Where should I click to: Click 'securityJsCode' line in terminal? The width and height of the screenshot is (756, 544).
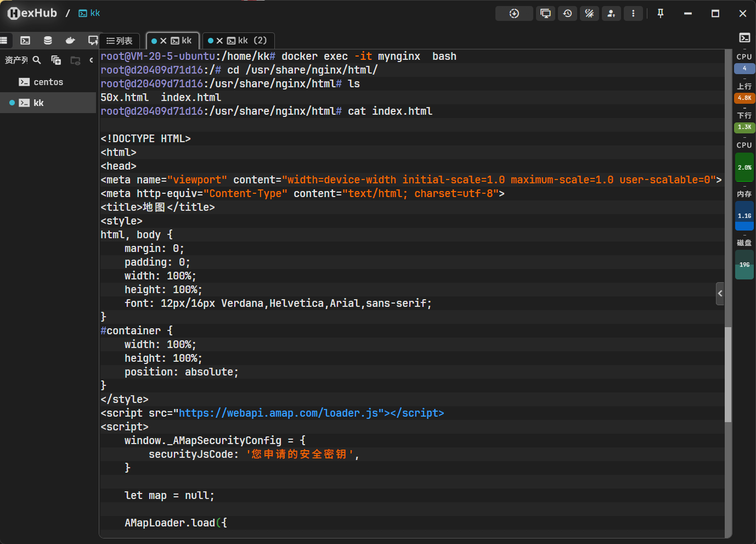click(x=253, y=454)
